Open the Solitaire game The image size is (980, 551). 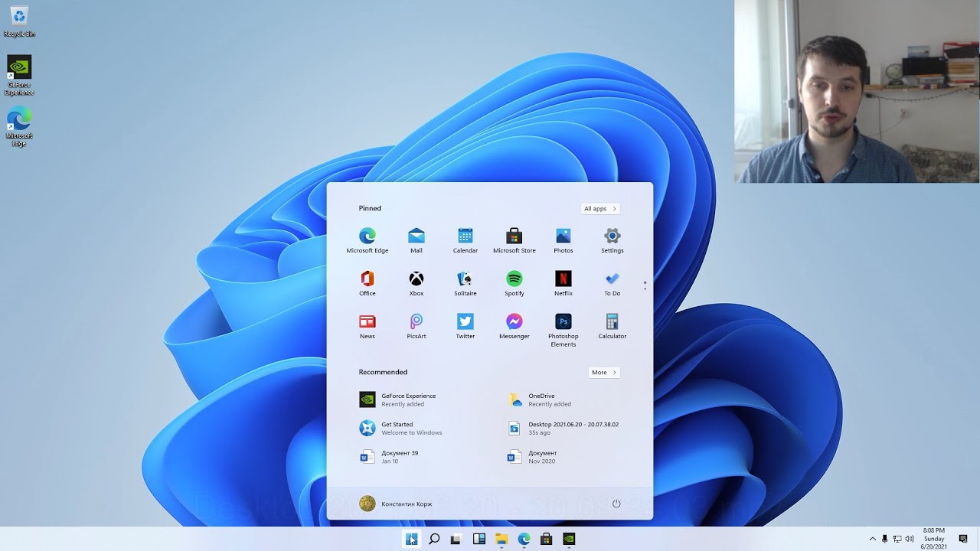pyautogui.click(x=465, y=282)
